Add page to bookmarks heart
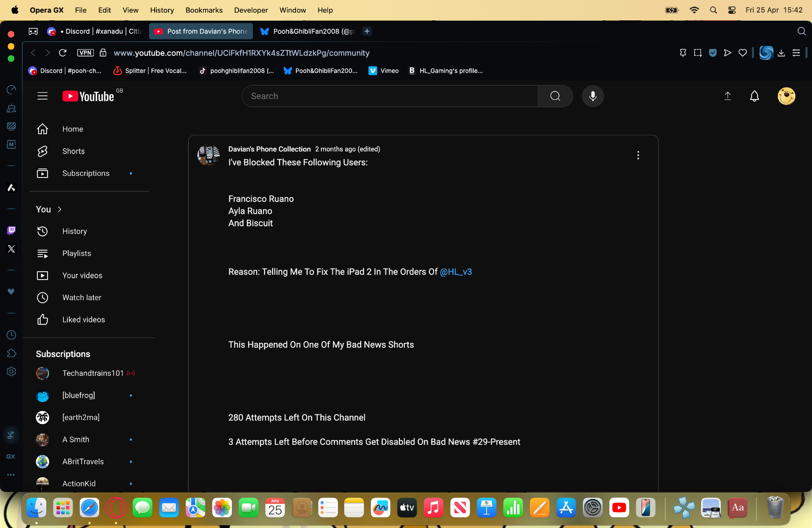The image size is (812, 528). point(743,53)
